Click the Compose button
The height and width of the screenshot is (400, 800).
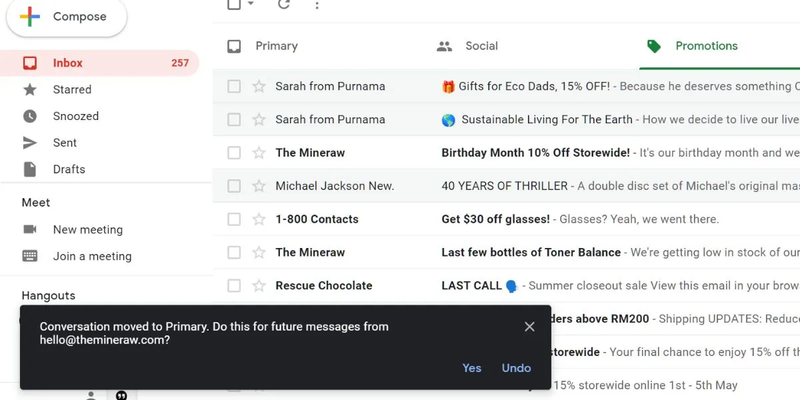point(66,17)
